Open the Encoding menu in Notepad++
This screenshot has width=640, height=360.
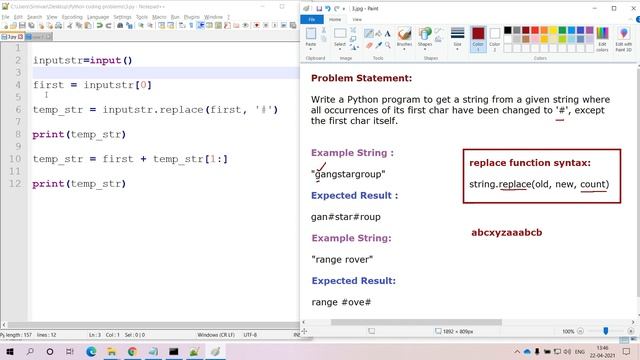click(72, 17)
